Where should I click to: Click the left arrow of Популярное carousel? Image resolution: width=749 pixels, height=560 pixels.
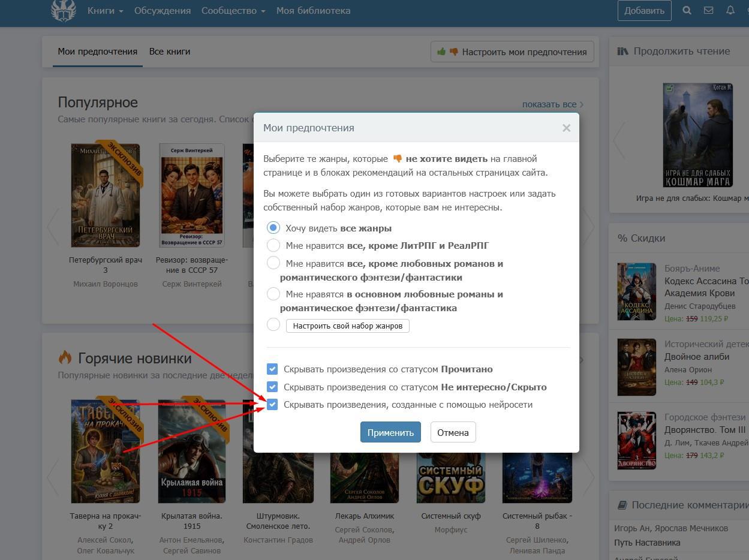point(53,227)
